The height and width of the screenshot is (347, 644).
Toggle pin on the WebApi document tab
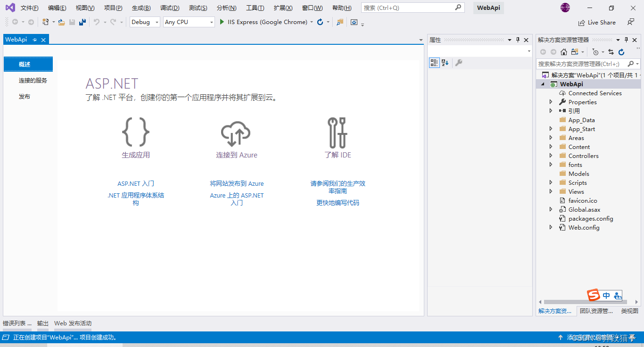click(34, 40)
